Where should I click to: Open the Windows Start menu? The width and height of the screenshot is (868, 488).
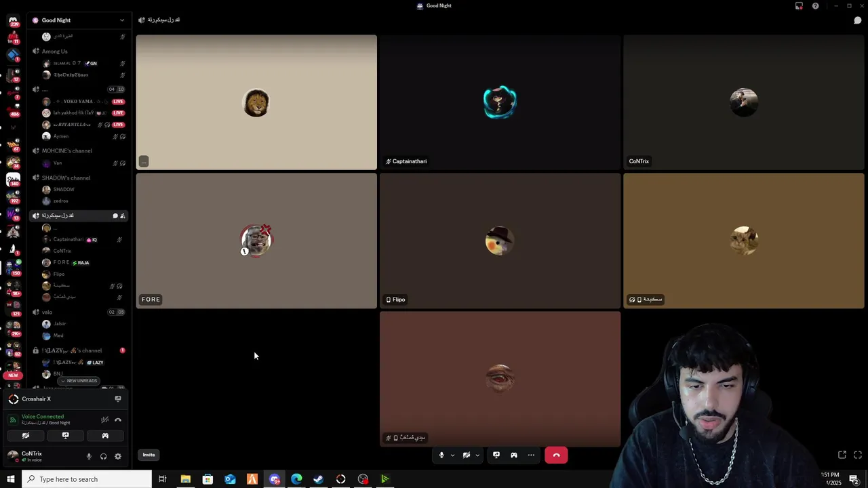11,479
